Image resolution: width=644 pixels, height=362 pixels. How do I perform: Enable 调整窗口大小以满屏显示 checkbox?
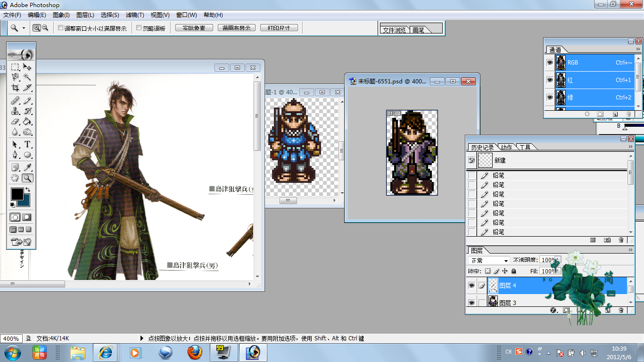click(60, 28)
